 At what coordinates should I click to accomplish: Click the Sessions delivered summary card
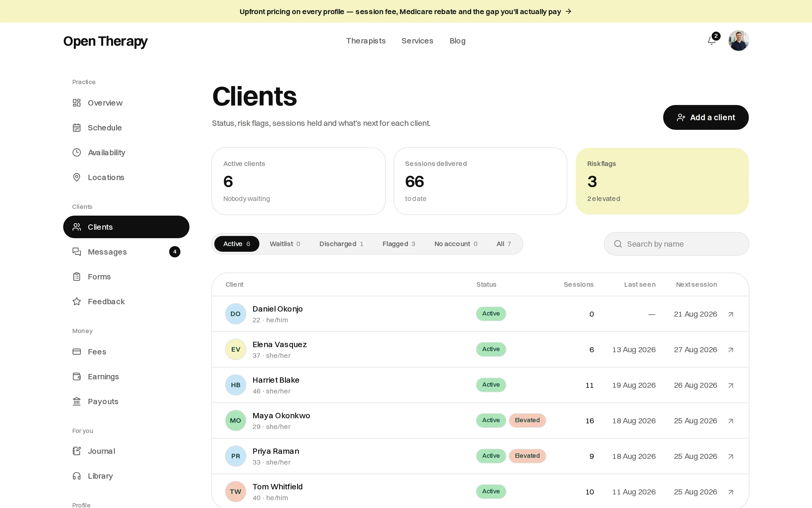[480, 181]
